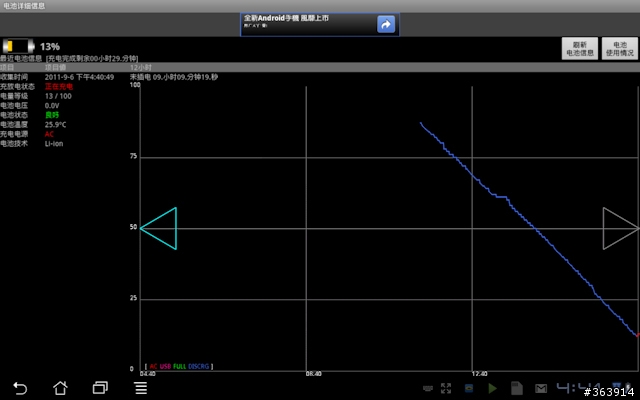Viewport: 640px width, 400px height.
Task: Tap the keyboard icon in the system bar
Action: [428, 388]
